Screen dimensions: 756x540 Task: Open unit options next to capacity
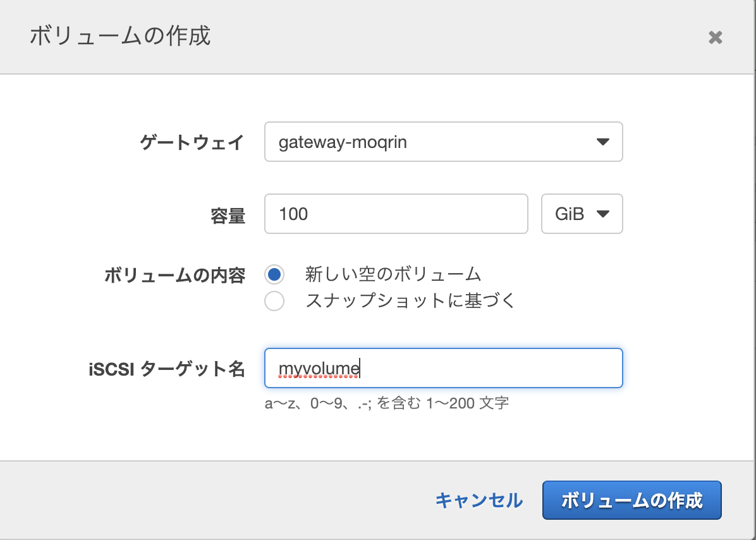582,214
